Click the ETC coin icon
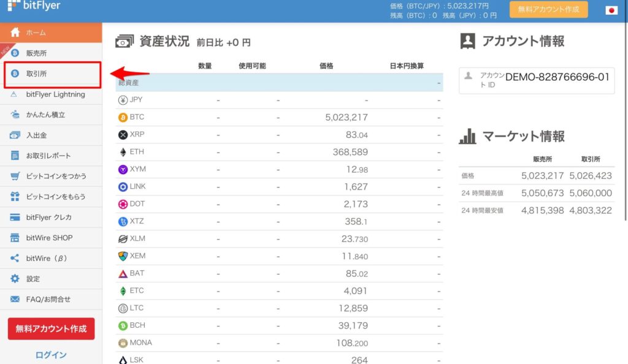Screen dimensions: 628x364 click(123, 291)
